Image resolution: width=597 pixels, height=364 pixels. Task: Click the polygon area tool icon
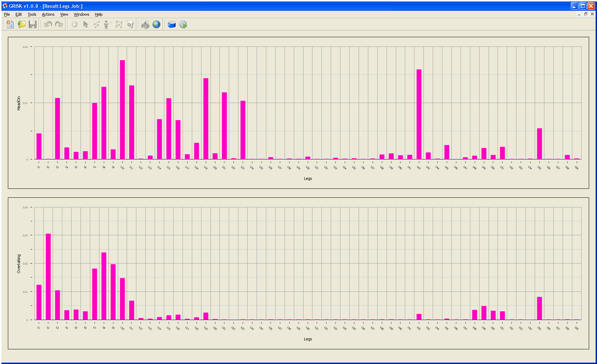click(x=119, y=24)
